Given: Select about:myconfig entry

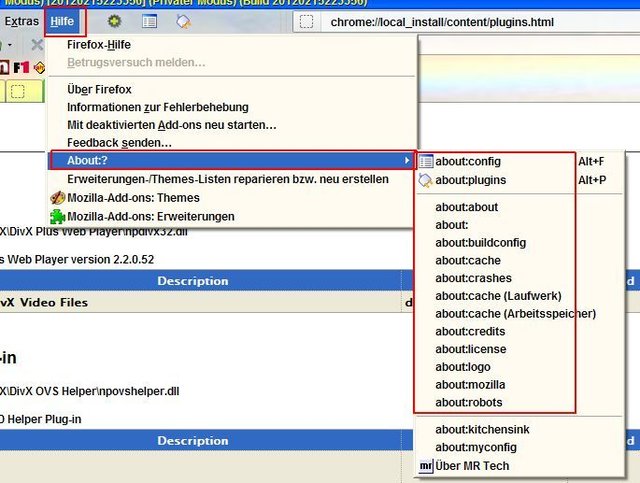Looking at the screenshot, I should click(x=519, y=447).
